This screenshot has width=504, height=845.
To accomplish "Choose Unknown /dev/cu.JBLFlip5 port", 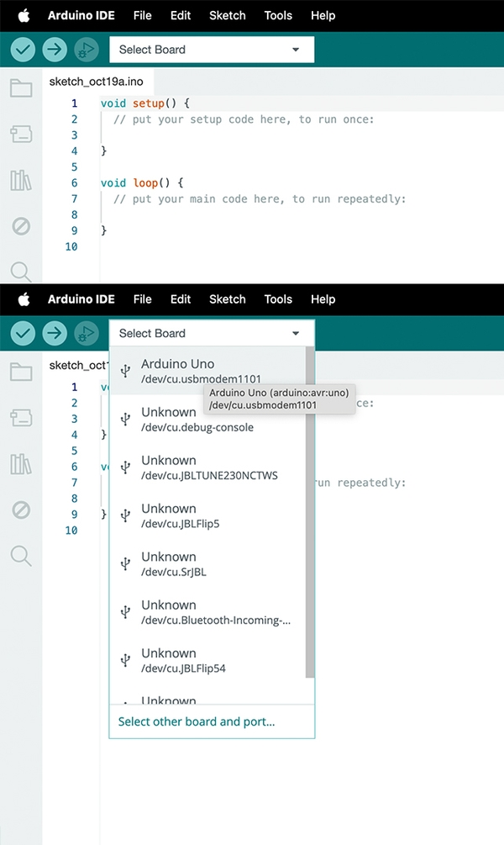I will pyautogui.click(x=207, y=515).
